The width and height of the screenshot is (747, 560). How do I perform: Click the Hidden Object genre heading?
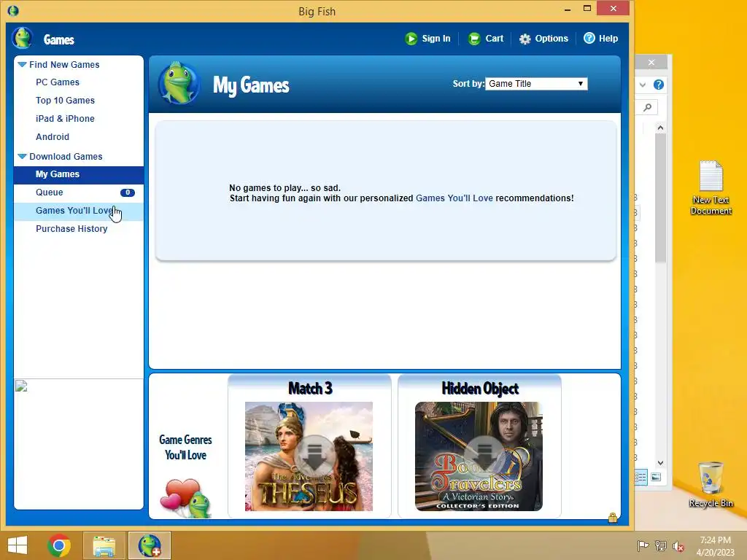pos(480,389)
